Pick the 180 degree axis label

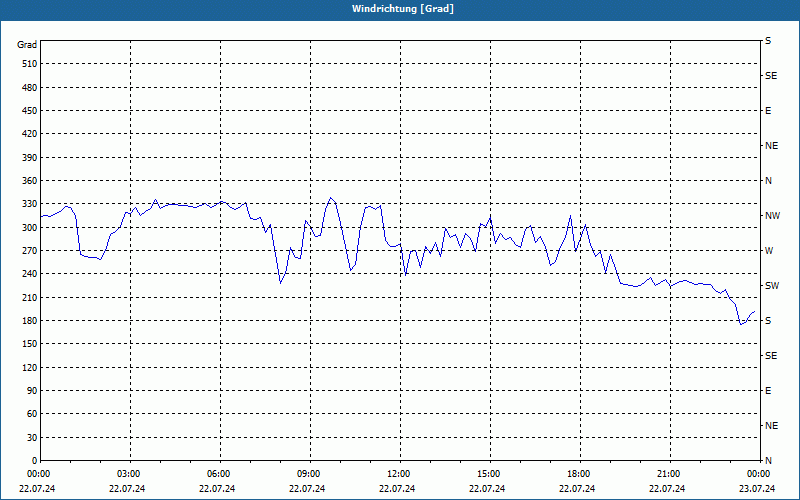coord(29,321)
